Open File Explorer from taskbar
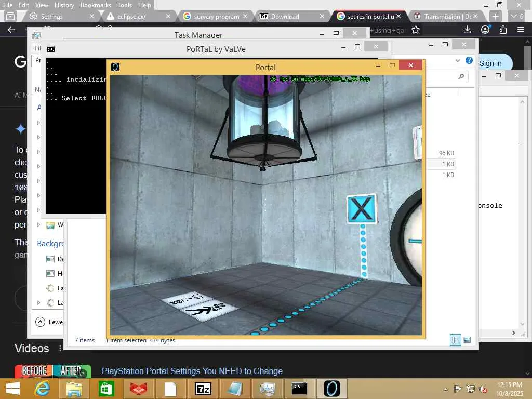 74,389
